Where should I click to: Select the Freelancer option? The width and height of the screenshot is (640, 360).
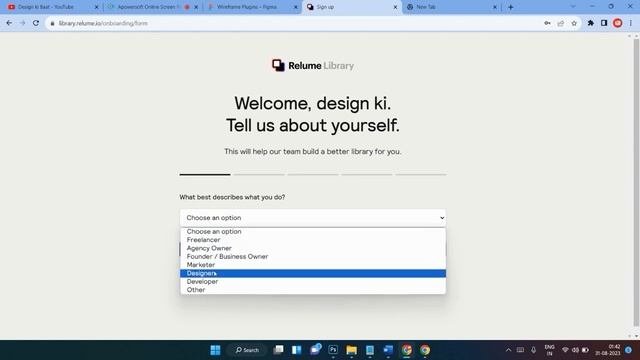click(x=313, y=240)
